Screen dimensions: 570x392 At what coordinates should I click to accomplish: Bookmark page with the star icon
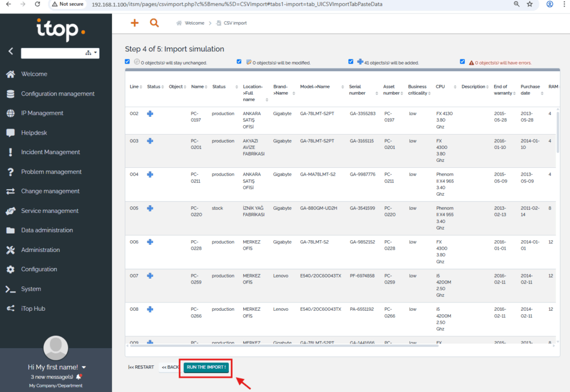point(529,4)
